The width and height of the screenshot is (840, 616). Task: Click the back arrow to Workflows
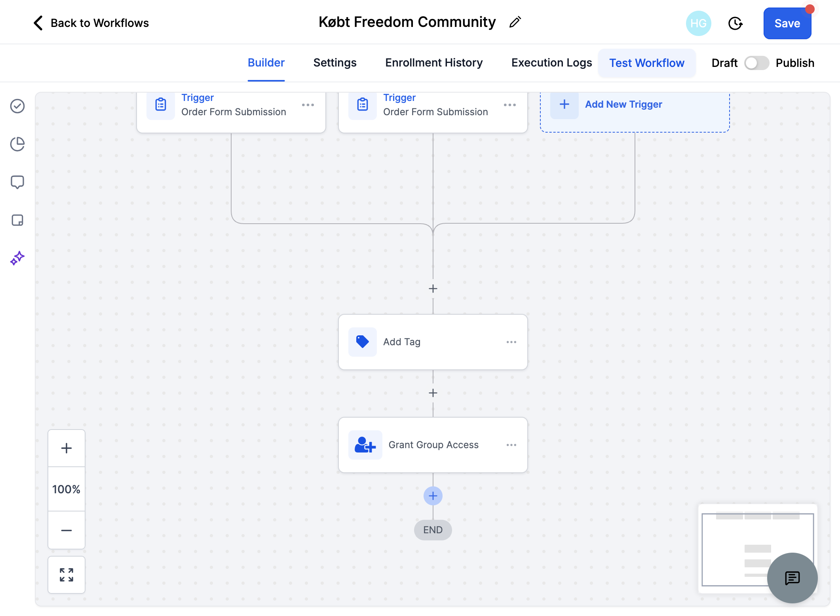tap(38, 23)
